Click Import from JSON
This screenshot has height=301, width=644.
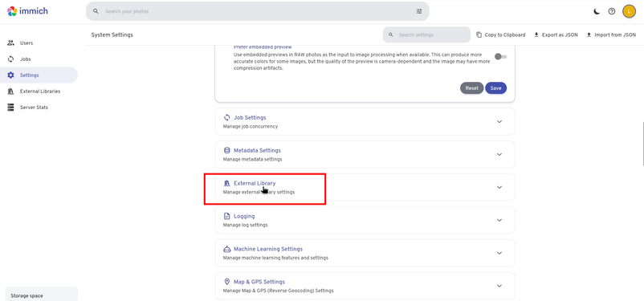611,35
